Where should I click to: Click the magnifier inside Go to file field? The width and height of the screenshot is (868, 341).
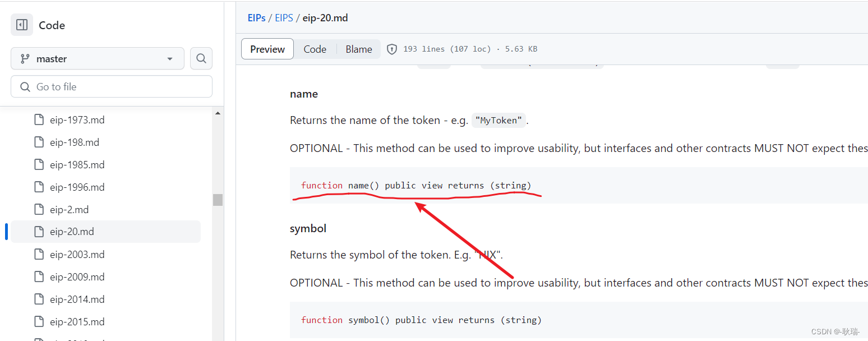click(x=24, y=86)
